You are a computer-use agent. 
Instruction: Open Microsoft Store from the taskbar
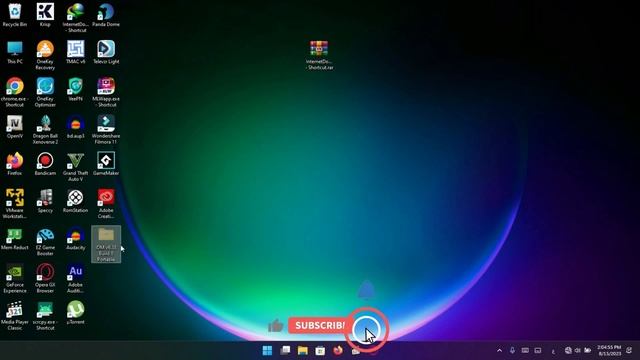click(x=320, y=350)
